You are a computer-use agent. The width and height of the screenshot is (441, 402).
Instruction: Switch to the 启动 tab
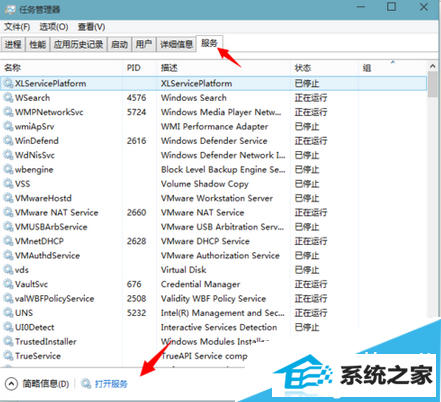tap(119, 44)
